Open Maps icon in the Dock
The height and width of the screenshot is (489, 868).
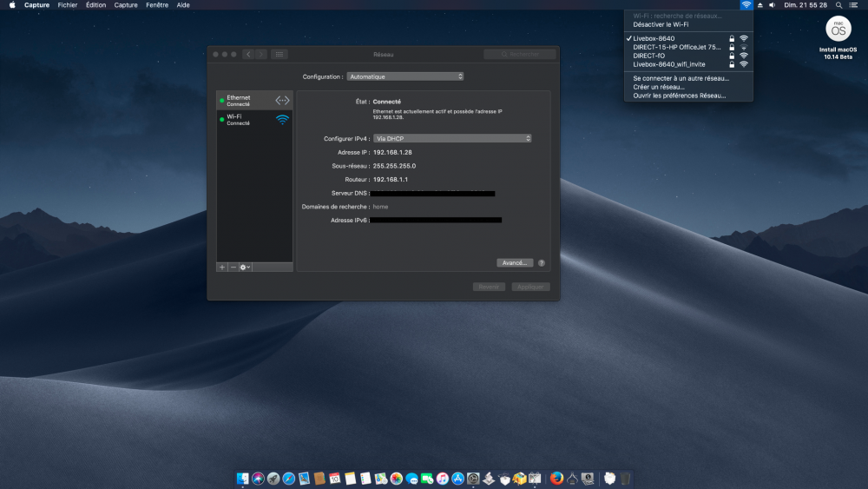coord(381,479)
